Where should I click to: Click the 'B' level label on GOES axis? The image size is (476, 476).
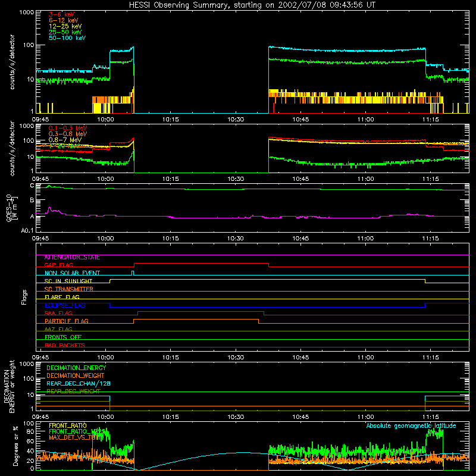32,200
